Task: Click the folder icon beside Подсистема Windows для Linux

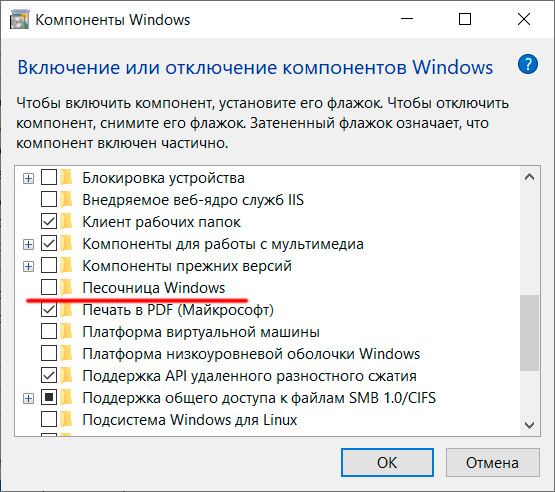Action: click(66, 419)
